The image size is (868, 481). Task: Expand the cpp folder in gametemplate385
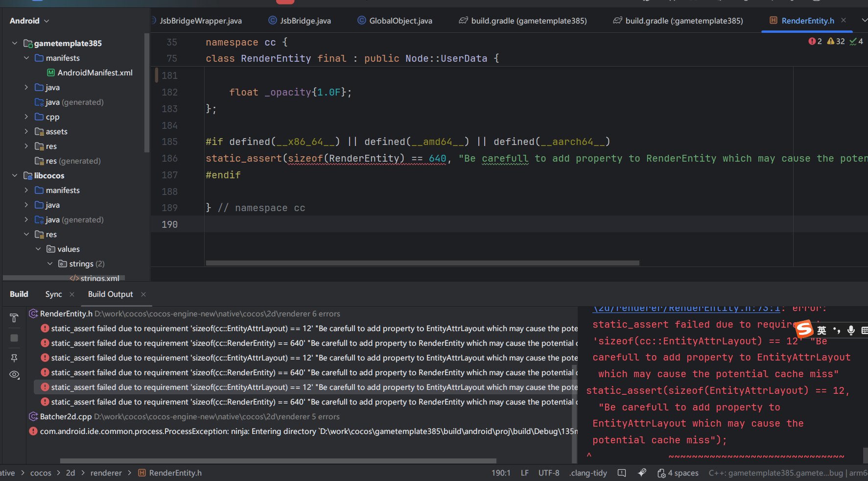tap(26, 117)
